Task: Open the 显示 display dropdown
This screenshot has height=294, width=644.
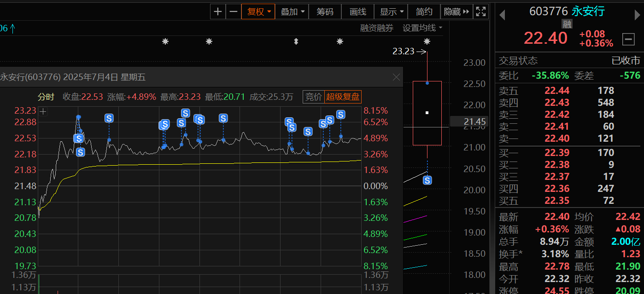Action: [x=391, y=12]
